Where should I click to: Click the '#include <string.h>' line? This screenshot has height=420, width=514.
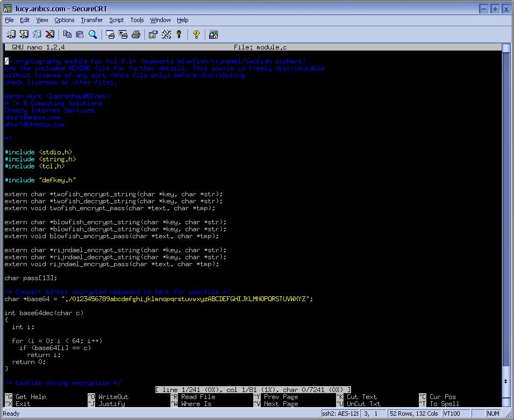tap(40, 159)
